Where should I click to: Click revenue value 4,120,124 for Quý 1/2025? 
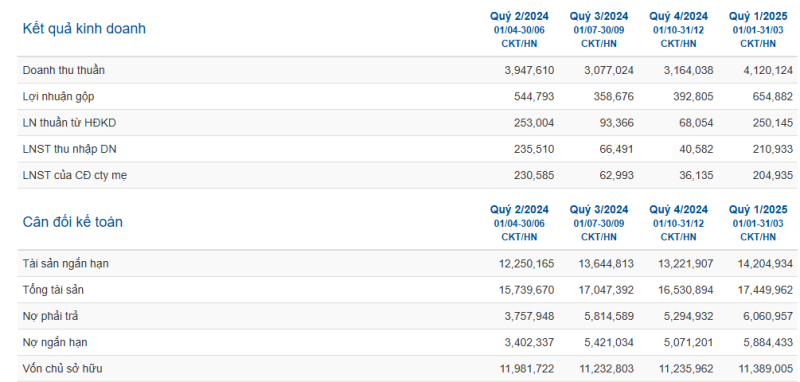tap(768, 70)
